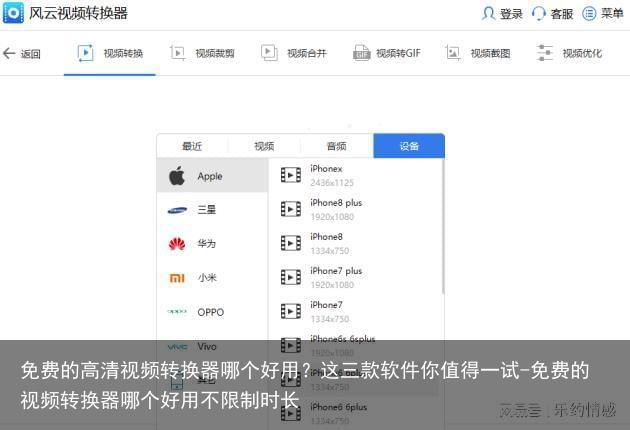630x430 pixels.
Task: Open the 视频截图 text tab
Action: (491, 53)
